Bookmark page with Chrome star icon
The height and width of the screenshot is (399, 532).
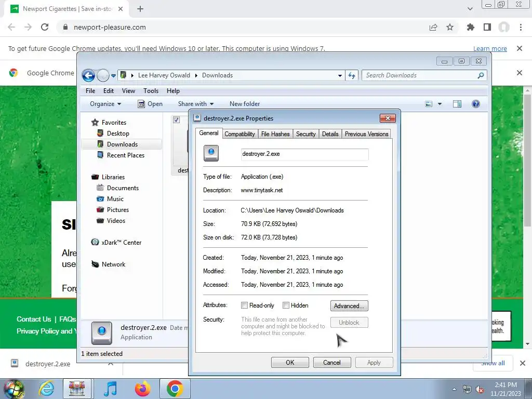[450, 27]
